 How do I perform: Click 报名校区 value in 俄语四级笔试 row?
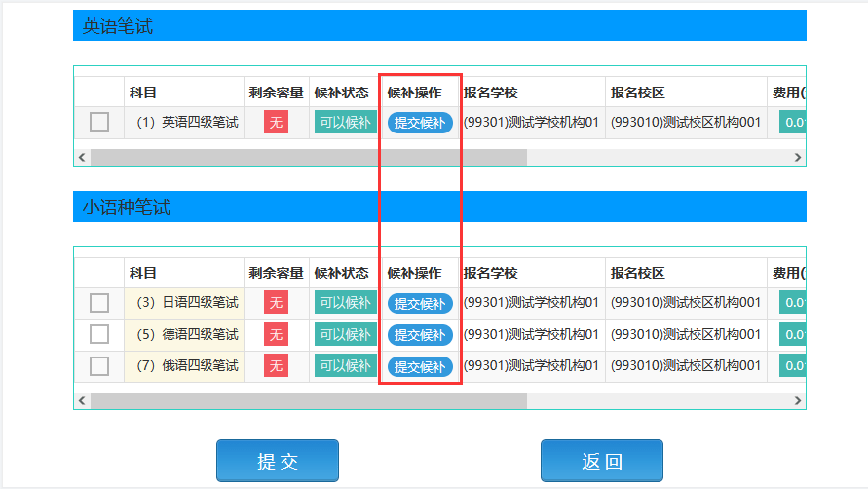(x=686, y=365)
